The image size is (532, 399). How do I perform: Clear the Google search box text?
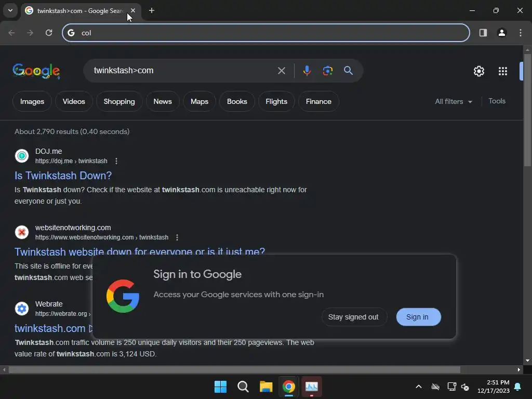(x=281, y=71)
